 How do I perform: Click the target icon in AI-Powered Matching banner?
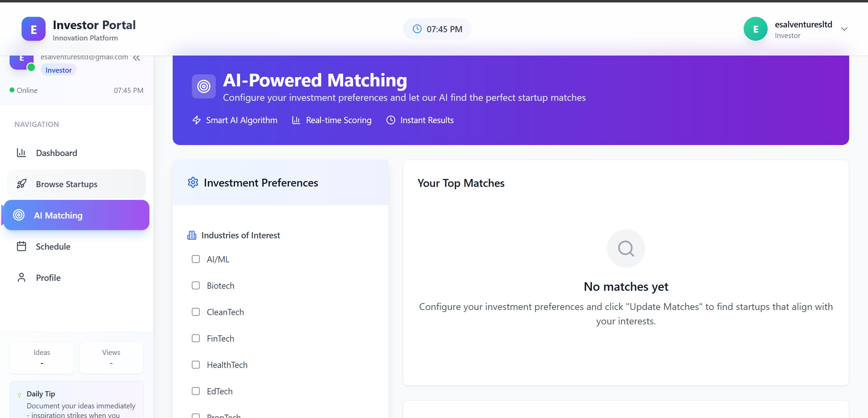[204, 86]
